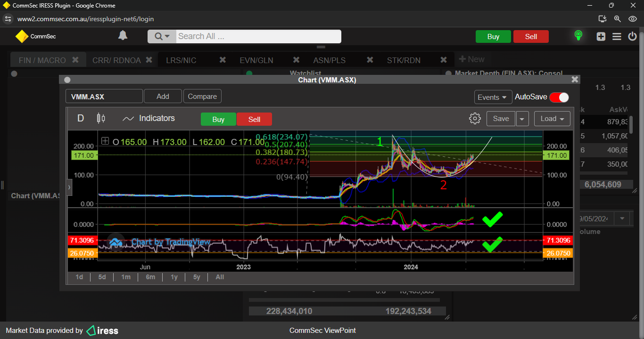Select the All range
The width and height of the screenshot is (644, 339).
[220, 277]
